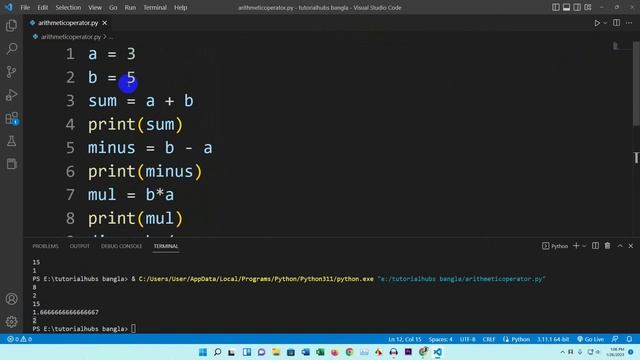Switch to the DEBUG CONSOLE tab
The height and width of the screenshot is (360, 640).
[121, 246]
